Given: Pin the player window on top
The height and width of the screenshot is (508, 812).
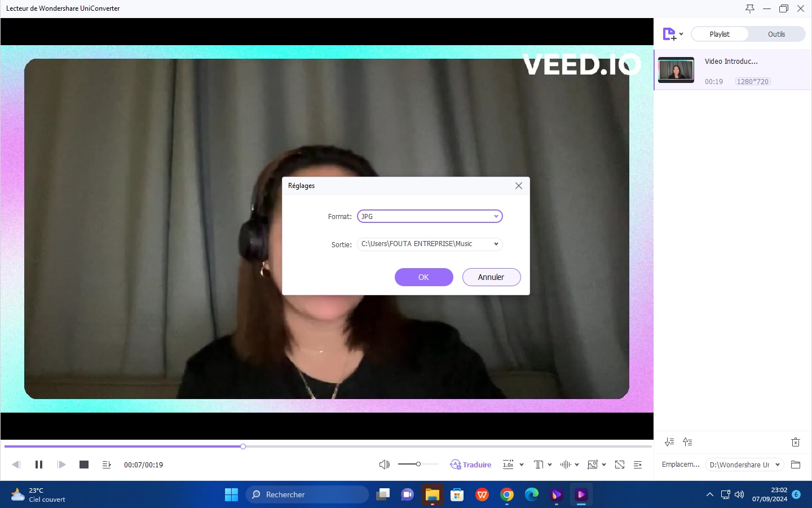Looking at the screenshot, I should [x=749, y=8].
